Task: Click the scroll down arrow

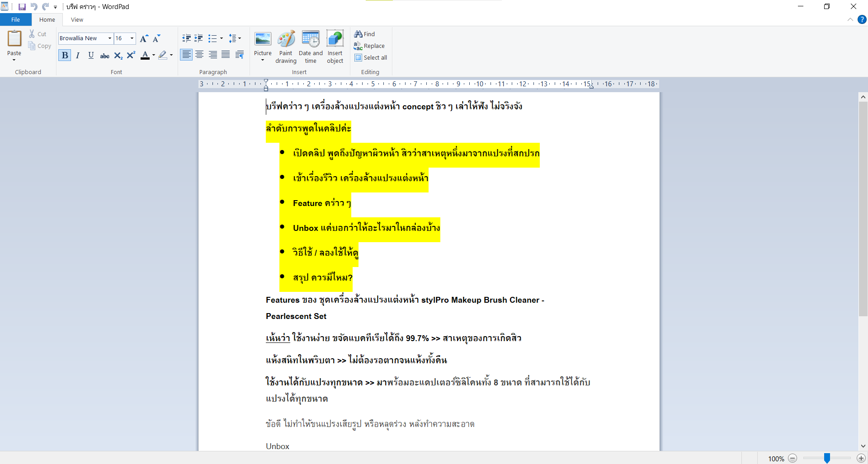Action: [863, 446]
